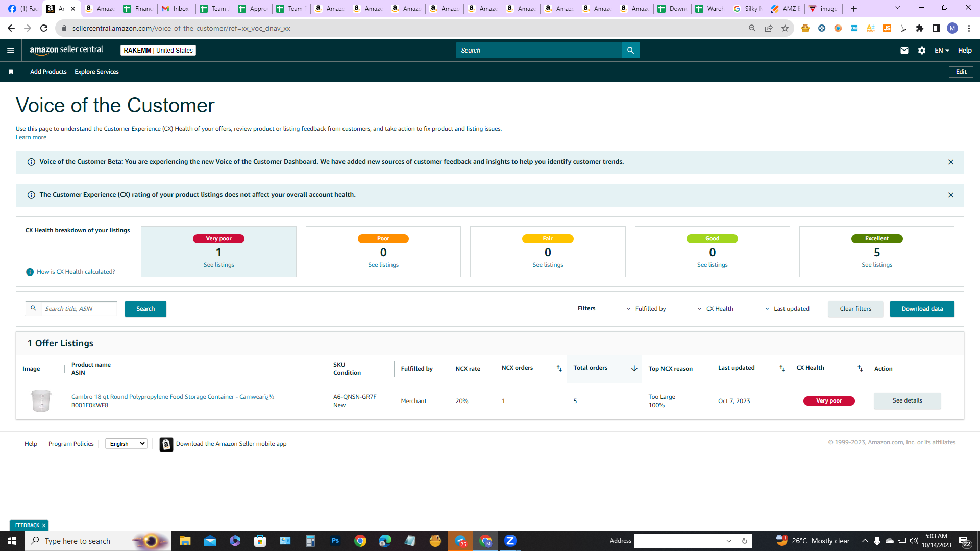Open the messages mail icon
Image resolution: width=980 pixels, height=551 pixels.
[x=904, y=50]
